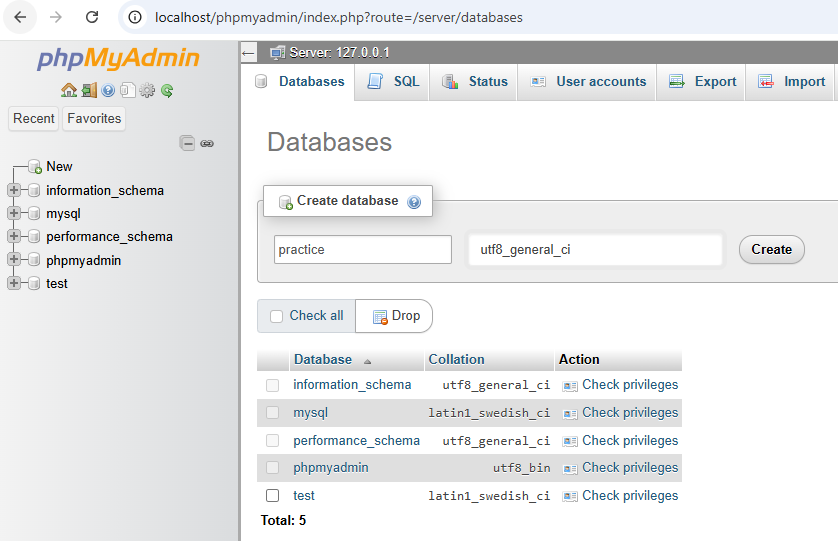838x541 pixels.
Task: Open the Favorites button
Action: [x=94, y=118]
